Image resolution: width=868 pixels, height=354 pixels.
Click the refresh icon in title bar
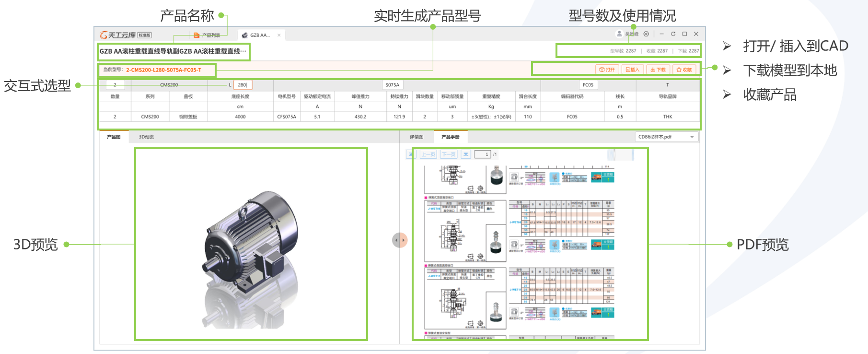tap(673, 34)
